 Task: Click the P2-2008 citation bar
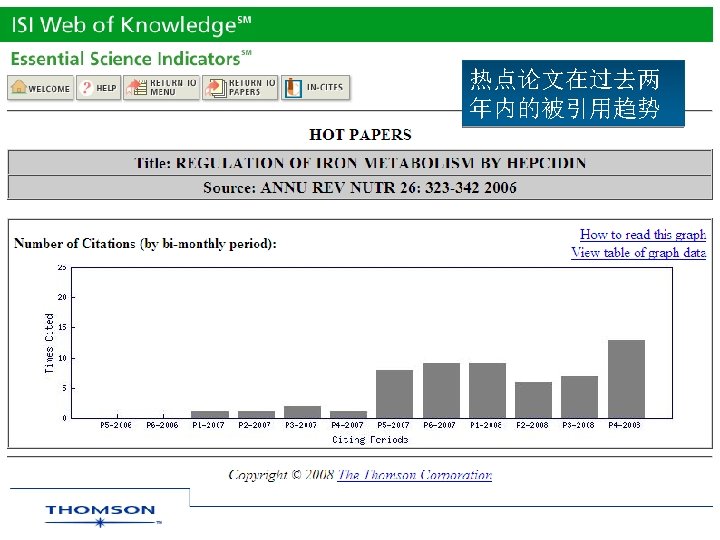534,400
